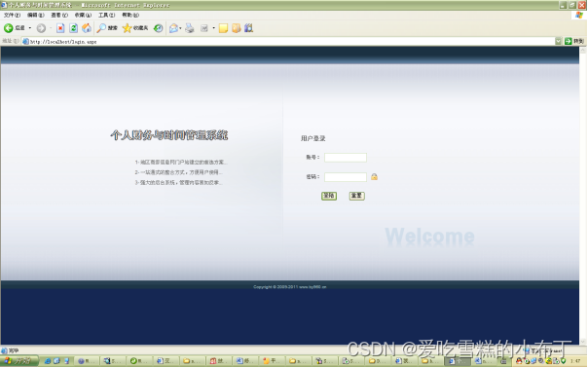This screenshot has width=588, height=368.
Task: Click the Mail envelope toolbar icon
Action: 173,28
